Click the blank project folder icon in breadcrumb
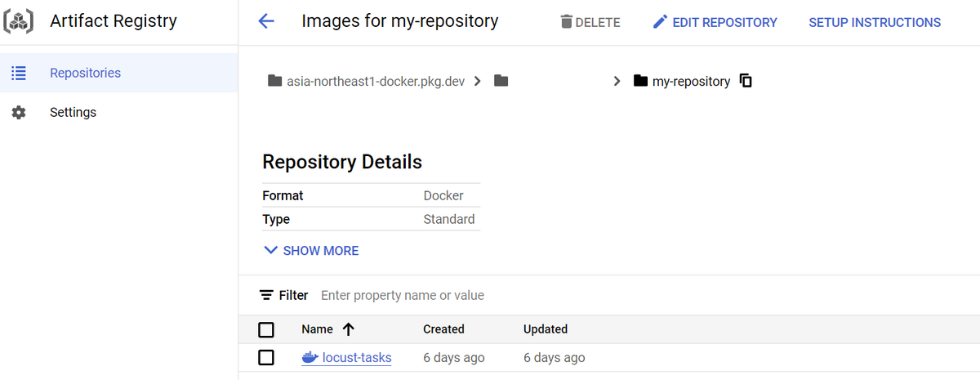 tap(501, 81)
